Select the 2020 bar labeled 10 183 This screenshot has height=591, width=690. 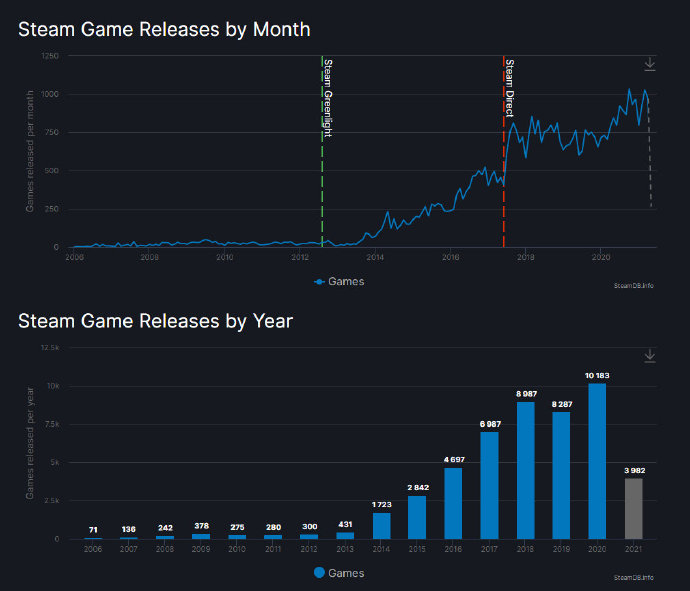coord(597,461)
